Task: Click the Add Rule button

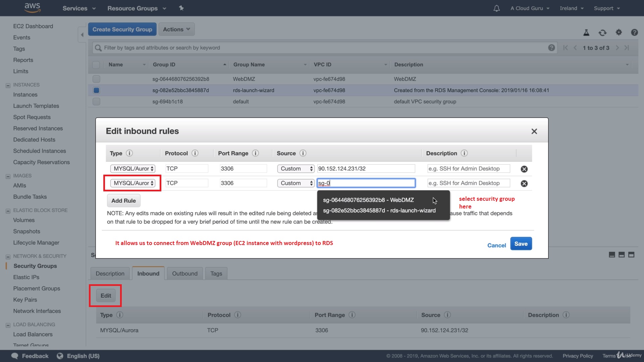Action: (x=123, y=201)
